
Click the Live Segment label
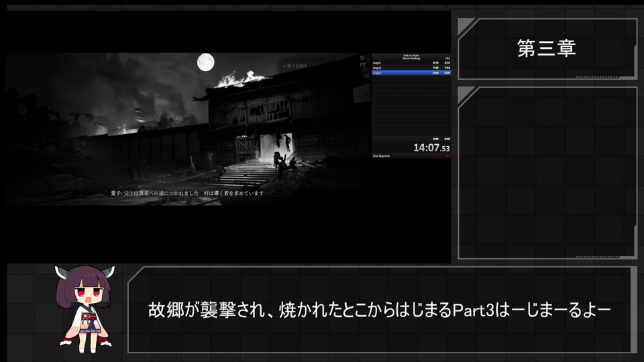pyautogui.click(x=381, y=156)
